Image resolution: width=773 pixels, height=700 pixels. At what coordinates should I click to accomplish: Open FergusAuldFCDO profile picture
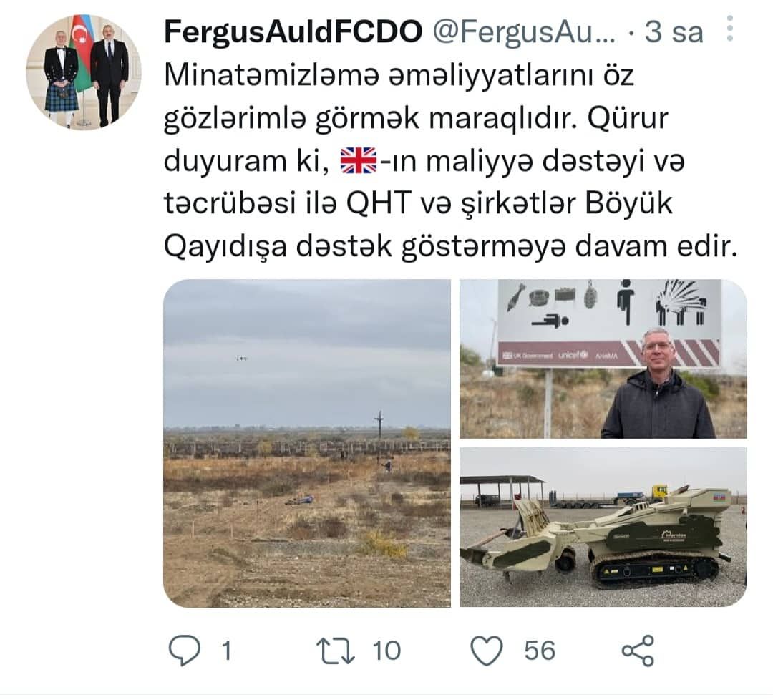(x=84, y=72)
